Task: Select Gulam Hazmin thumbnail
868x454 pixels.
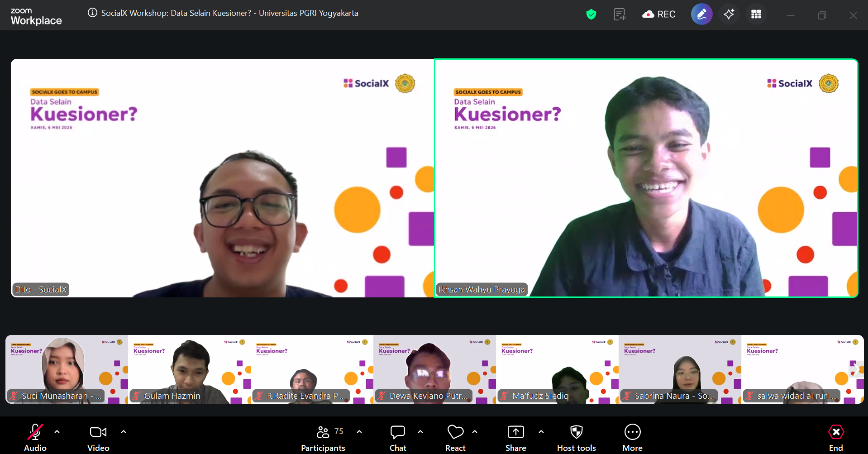Action: (x=189, y=369)
